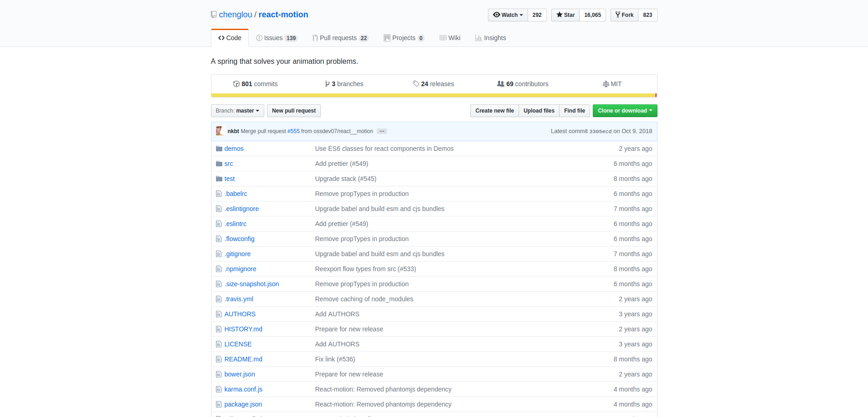Click the MIT license scale icon
Viewport: 868px width, 417px height.
click(x=606, y=84)
